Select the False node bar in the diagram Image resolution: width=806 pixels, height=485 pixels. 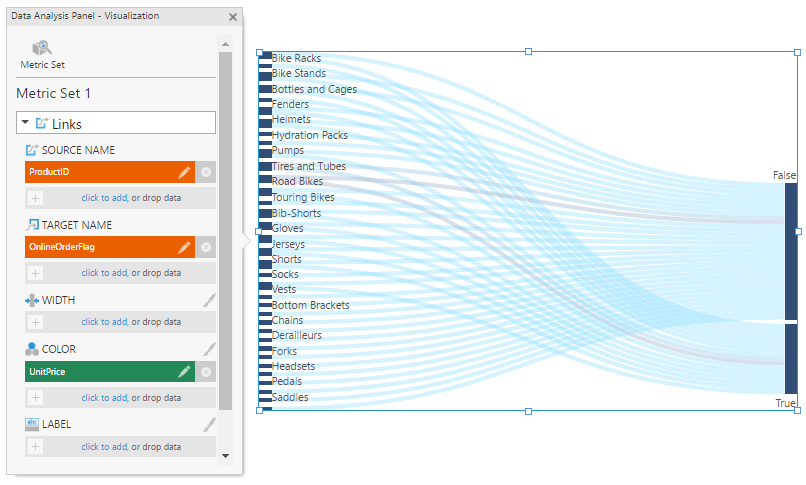(791, 251)
